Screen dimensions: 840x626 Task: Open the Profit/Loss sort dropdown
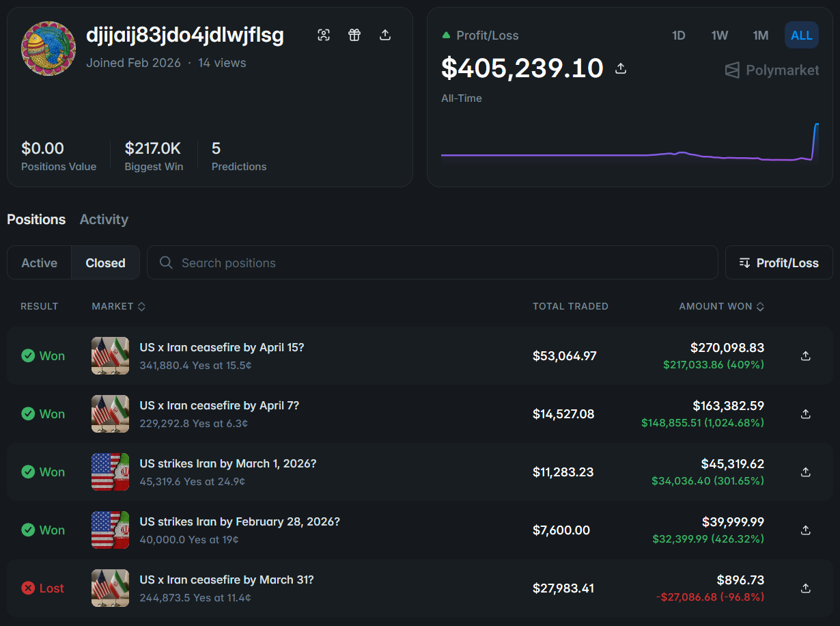click(x=779, y=263)
